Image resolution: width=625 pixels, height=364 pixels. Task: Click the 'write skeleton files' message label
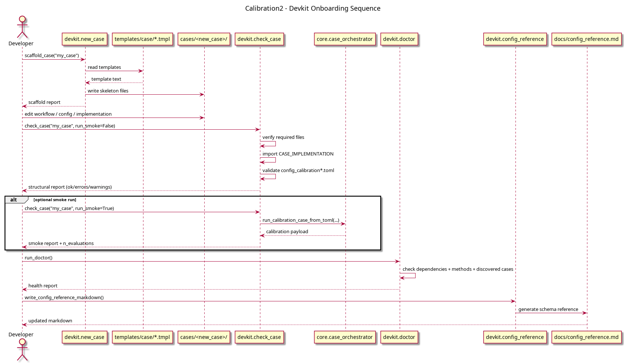(108, 91)
